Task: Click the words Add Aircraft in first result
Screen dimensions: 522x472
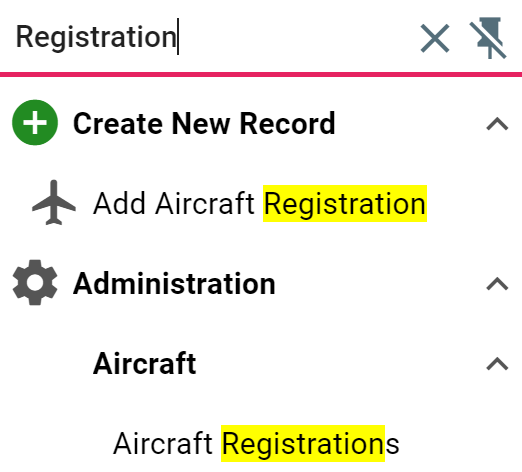Action: click(174, 203)
